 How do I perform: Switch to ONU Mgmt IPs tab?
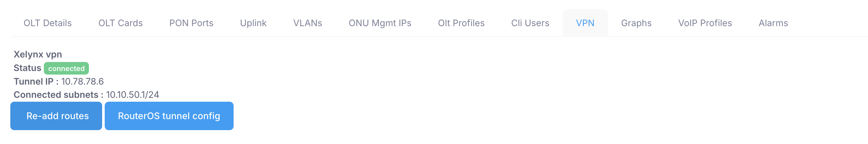(x=380, y=23)
